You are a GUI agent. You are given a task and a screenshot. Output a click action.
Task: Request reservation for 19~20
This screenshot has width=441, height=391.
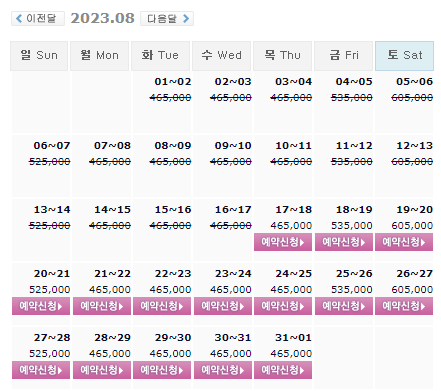pos(404,242)
